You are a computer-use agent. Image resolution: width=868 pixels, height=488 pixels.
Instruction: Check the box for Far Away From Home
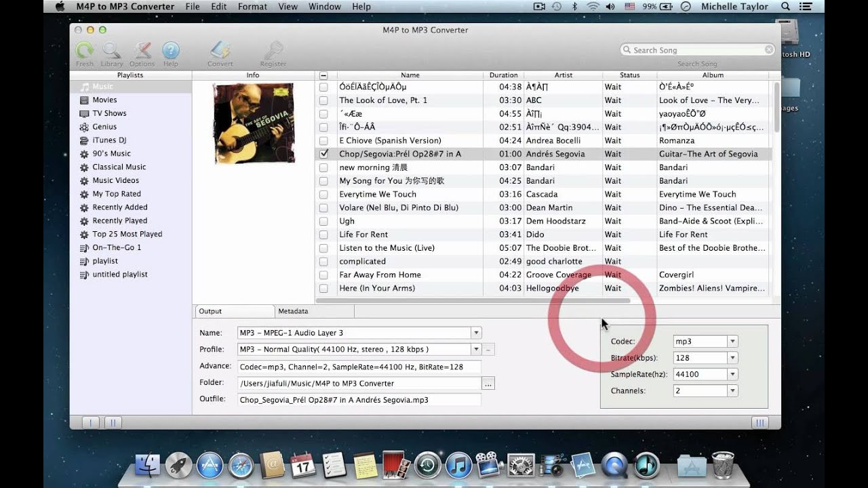tap(323, 275)
